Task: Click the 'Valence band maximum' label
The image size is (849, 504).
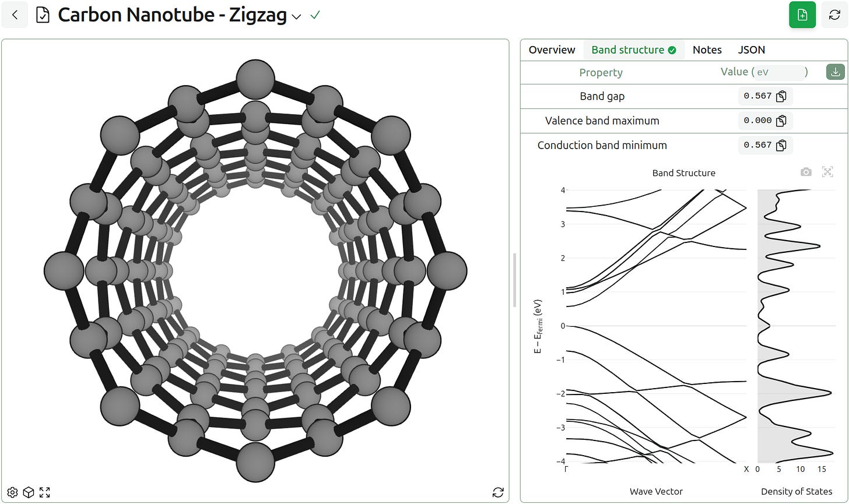Action: tap(602, 121)
